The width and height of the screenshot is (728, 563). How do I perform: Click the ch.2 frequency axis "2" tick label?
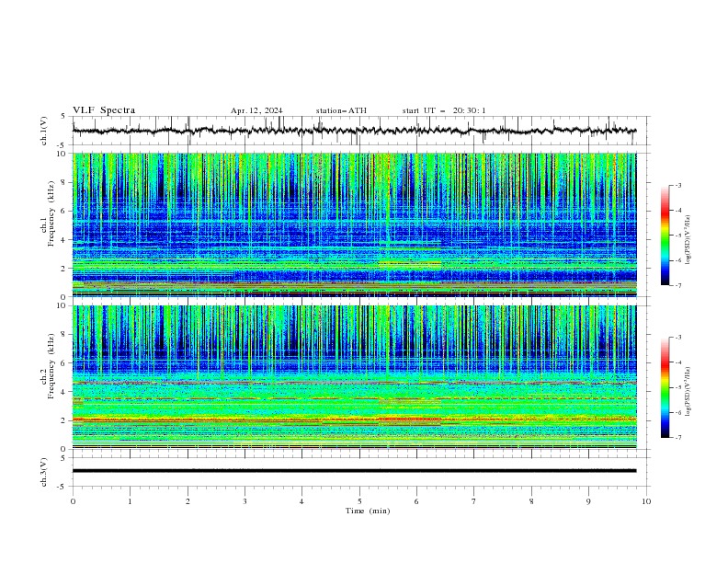(64, 420)
